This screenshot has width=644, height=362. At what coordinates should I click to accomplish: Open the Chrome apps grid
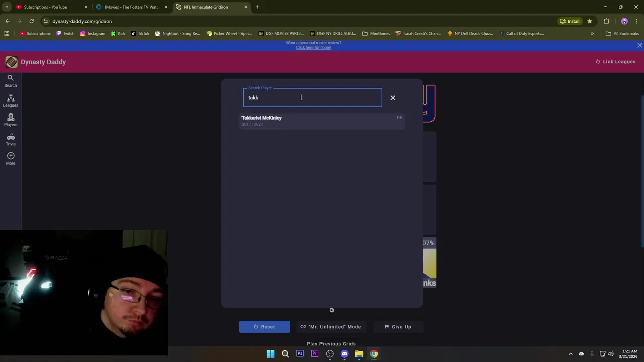click(x=7, y=34)
